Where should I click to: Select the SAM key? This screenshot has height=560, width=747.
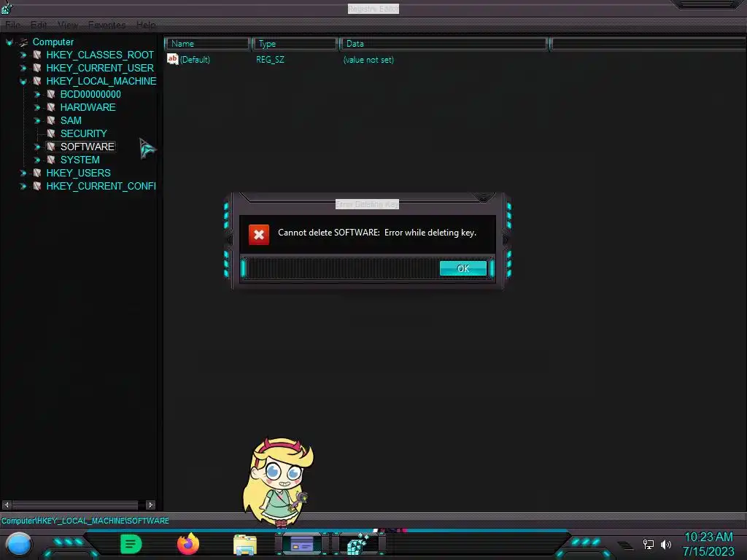click(x=71, y=120)
